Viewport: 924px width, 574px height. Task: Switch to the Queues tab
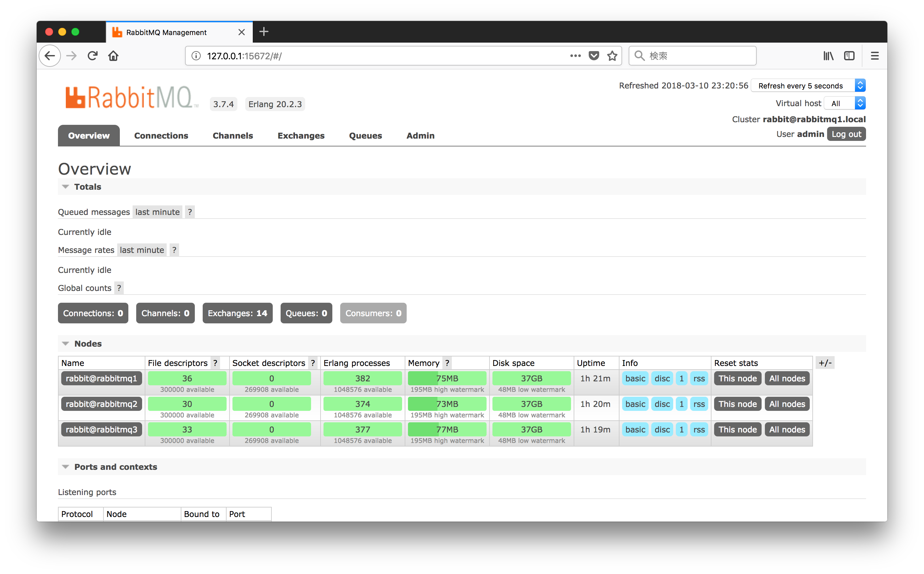tap(365, 136)
